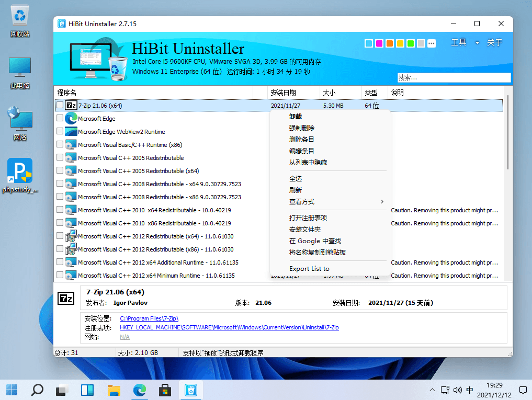The image size is (532, 400).
Task: Select the phpstudy desktop shortcut
Action: [x=20, y=175]
